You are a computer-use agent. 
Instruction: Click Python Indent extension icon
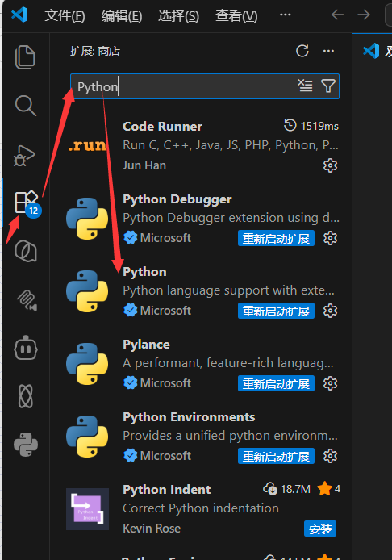[x=87, y=509]
